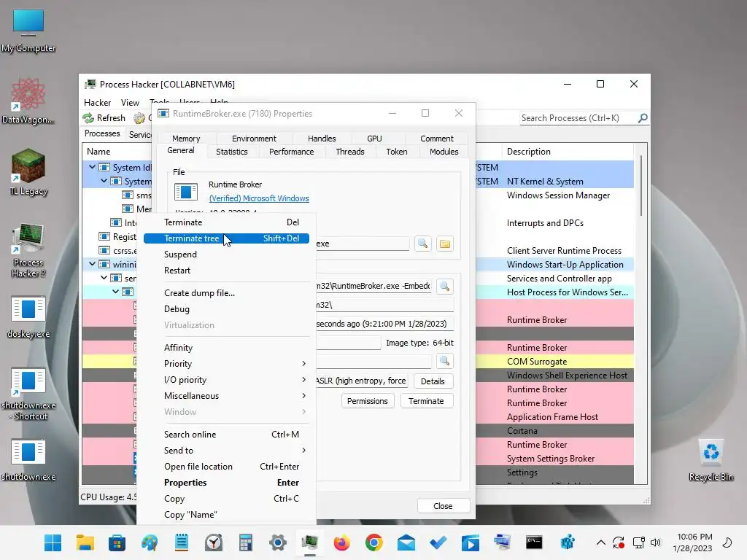Click Refresh in Process Hacker toolbar
The height and width of the screenshot is (560, 747).
(x=104, y=117)
